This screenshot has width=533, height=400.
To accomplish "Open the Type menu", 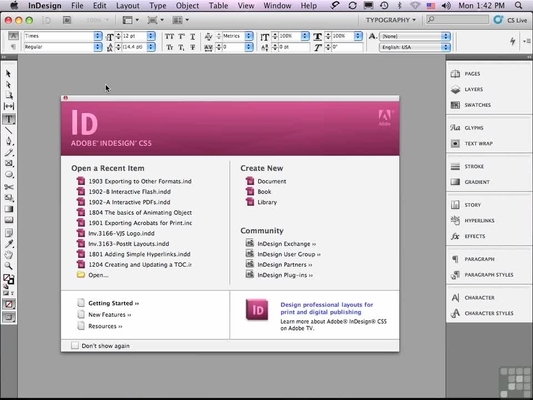I will point(158,6).
